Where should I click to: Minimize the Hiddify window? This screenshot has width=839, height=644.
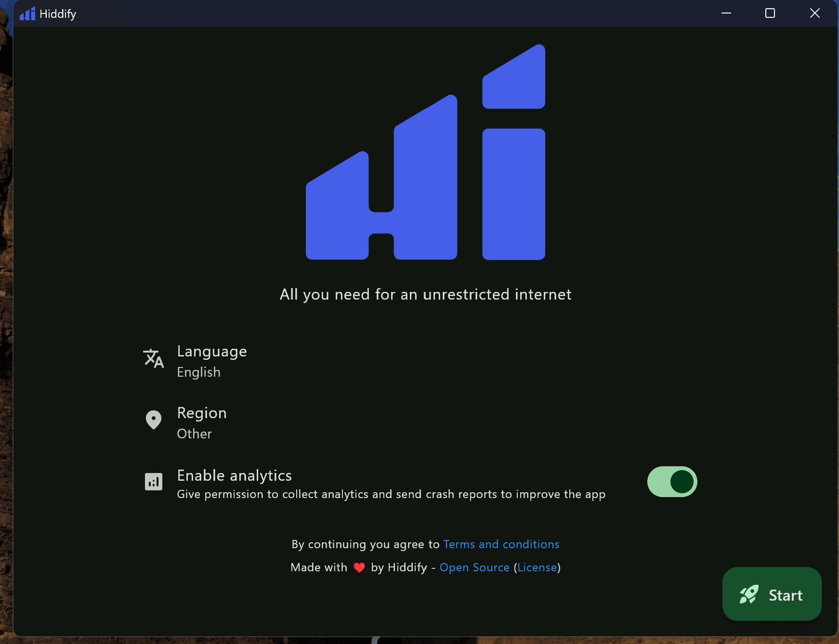point(726,13)
